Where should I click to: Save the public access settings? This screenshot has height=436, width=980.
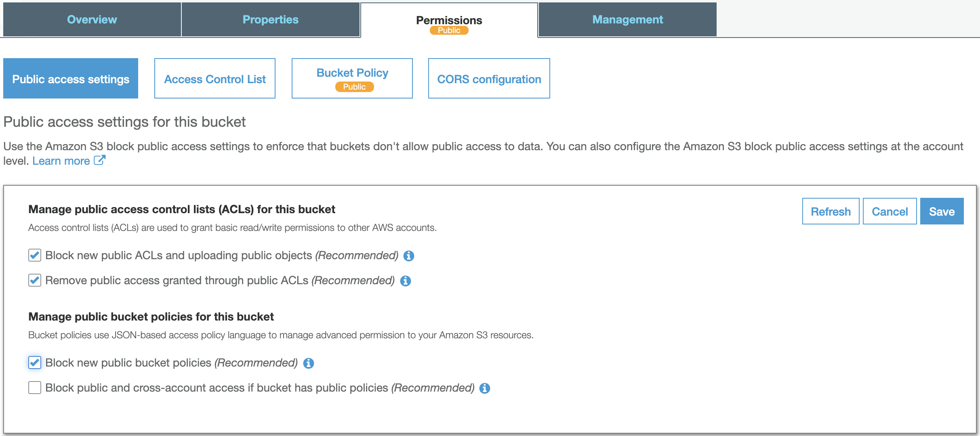tap(942, 211)
